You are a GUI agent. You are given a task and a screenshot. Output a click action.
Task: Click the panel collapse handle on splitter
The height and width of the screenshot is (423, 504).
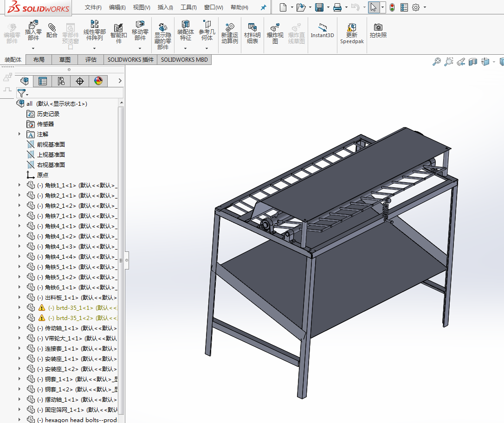[x=127, y=260]
